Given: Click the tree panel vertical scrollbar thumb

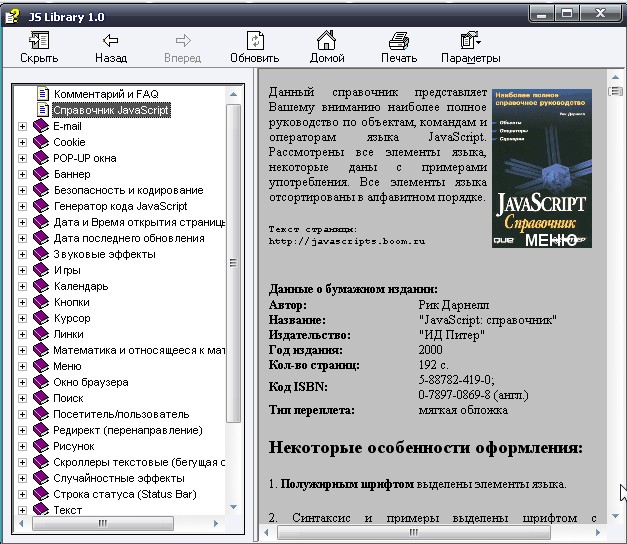Looking at the screenshot, I should coord(234,263).
